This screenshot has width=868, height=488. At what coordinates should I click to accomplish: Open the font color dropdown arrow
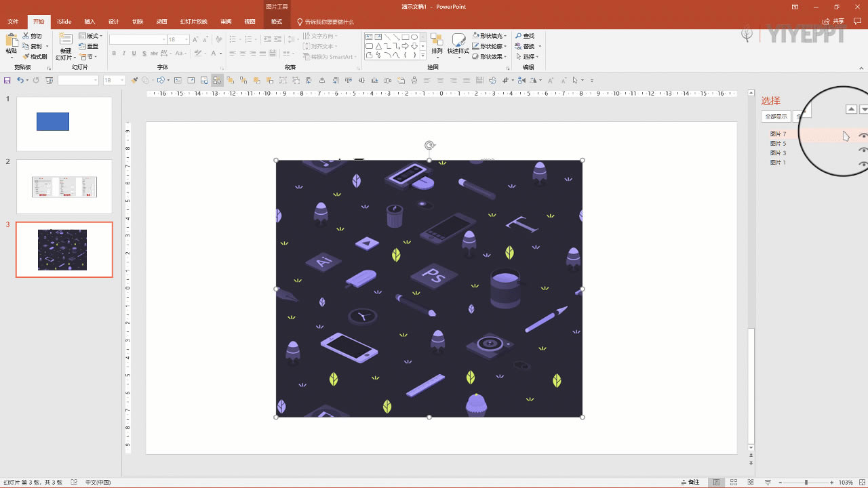pyautogui.click(x=221, y=53)
